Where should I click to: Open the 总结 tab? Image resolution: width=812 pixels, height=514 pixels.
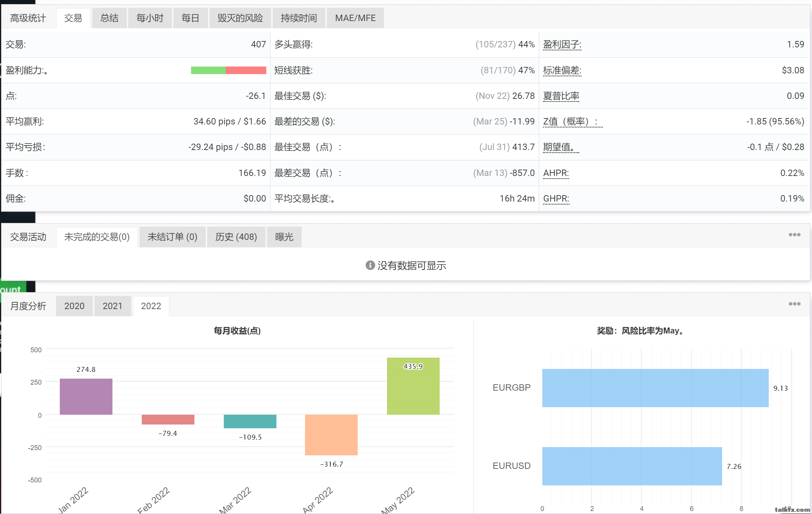click(109, 18)
